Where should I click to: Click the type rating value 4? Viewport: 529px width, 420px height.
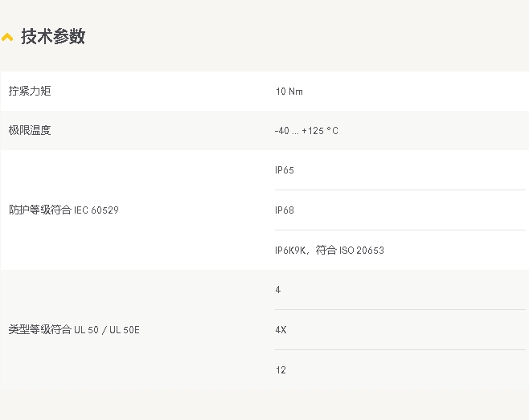[278, 290]
